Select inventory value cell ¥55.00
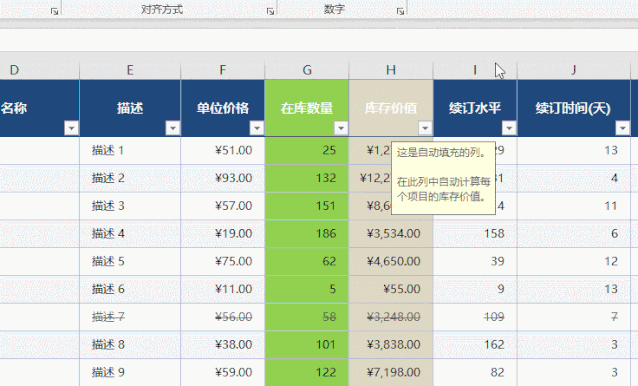Screen dimensions: 638x386 click(x=391, y=289)
